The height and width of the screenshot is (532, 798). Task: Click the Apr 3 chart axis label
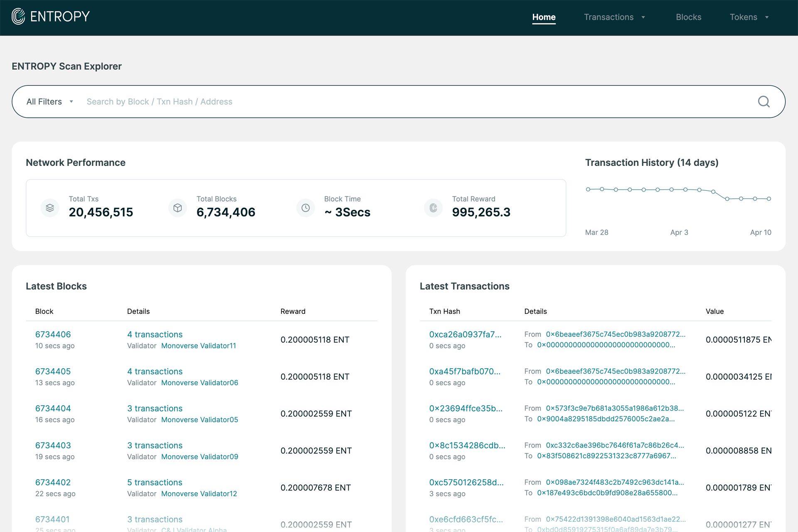pos(679,232)
